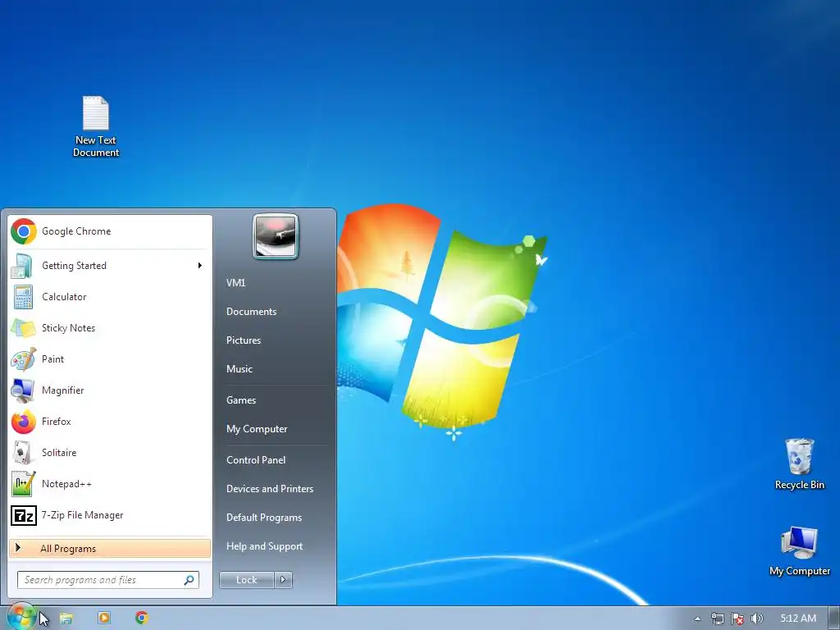Click the Search programs and files box
This screenshot has width=840, height=630.
point(108,580)
